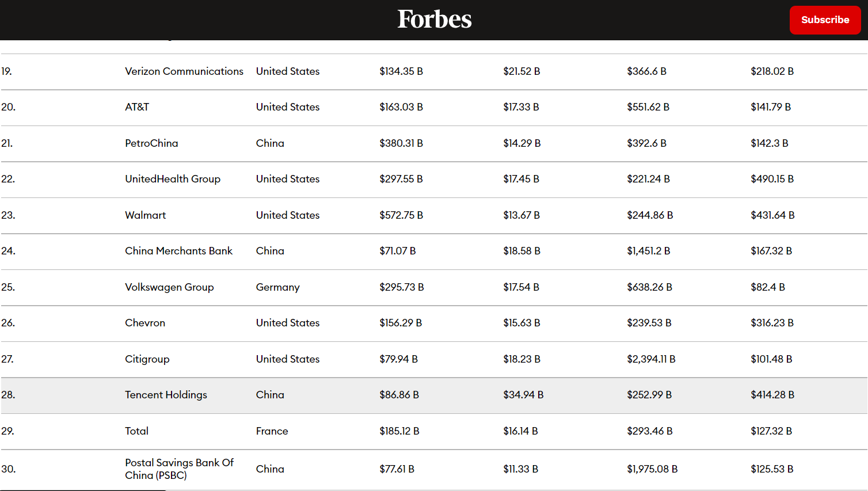Viewport: 868px width, 491px height.
Task: Click UnitedHealth Group in the table
Action: [x=173, y=179]
